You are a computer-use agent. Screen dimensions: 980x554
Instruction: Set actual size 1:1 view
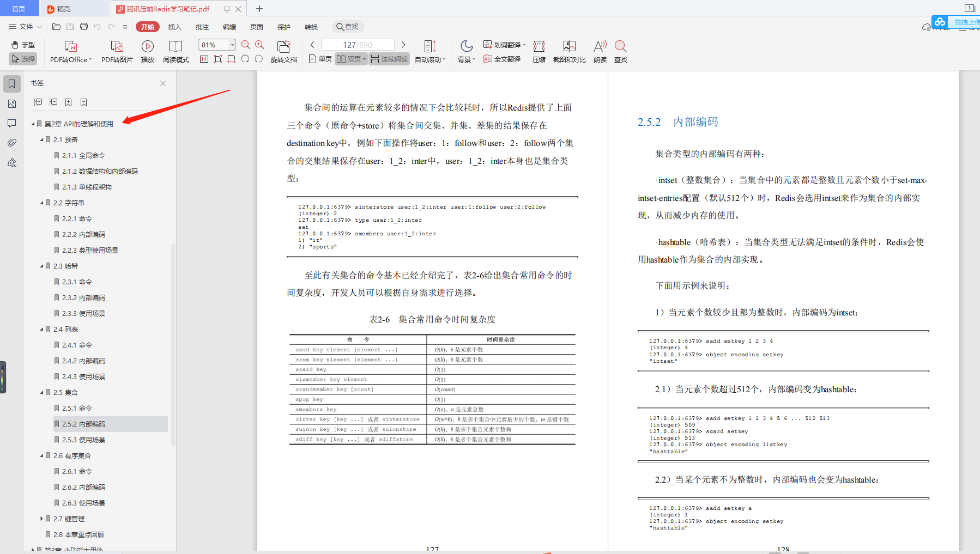click(204, 59)
